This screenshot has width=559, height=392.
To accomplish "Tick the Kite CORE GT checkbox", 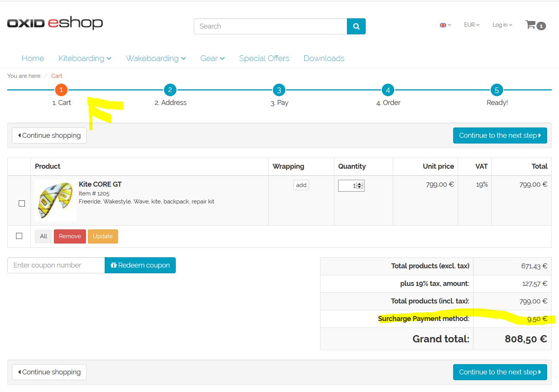I will click(x=22, y=203).
